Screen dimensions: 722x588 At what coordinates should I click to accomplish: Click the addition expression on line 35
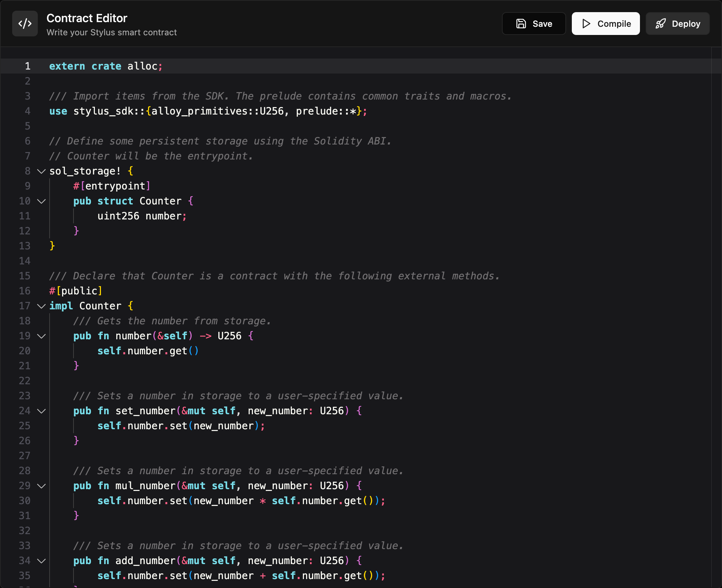241,576
